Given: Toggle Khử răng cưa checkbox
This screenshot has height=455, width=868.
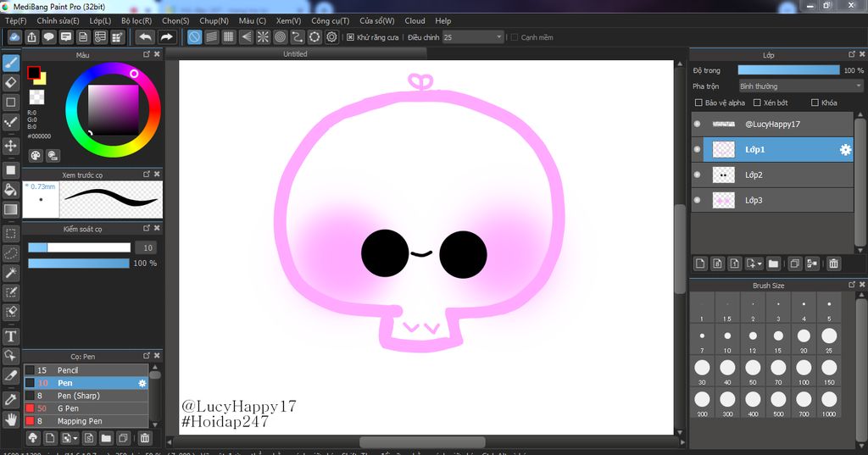Looking at the screenshot, I should [350, 37].
